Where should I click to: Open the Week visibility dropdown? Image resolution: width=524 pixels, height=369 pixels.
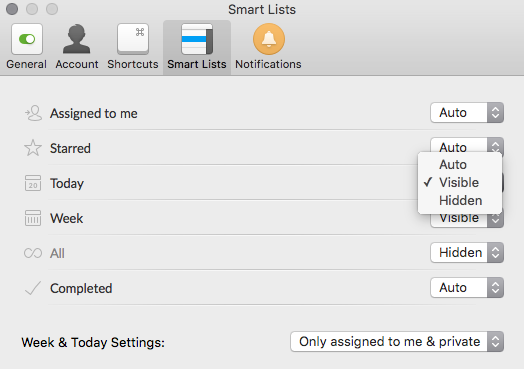(x=467, y=221)
